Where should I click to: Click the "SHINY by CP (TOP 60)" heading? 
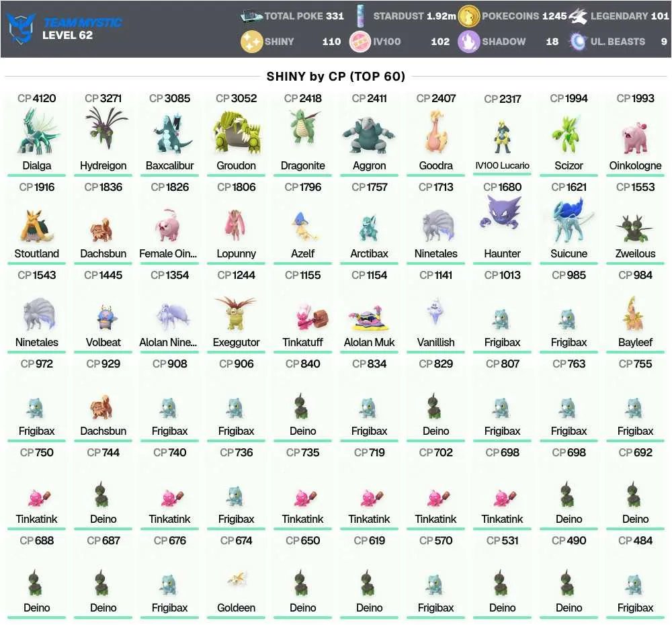click(x=336, y=77)
